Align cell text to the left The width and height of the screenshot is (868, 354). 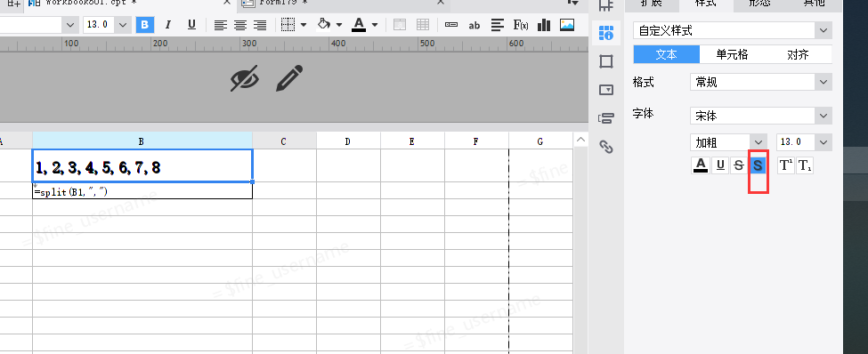click(x=221, y=25)
